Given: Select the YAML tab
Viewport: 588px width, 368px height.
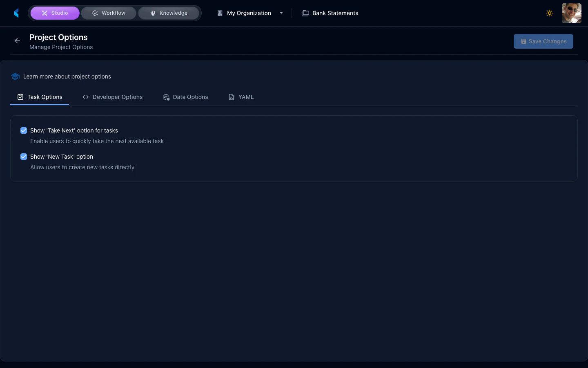Looking at the screenshot, I should pos(241,97).
